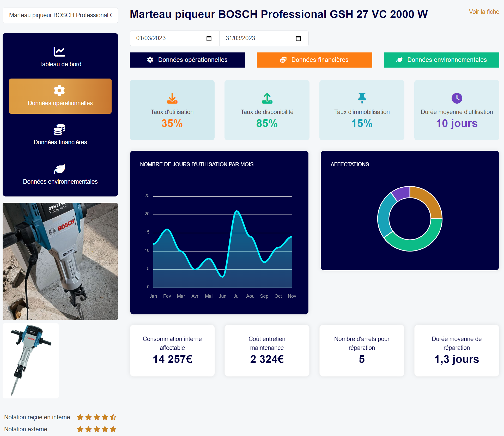
Task: Click Jan label on chart axis
Action: click(x=153, y=296)
